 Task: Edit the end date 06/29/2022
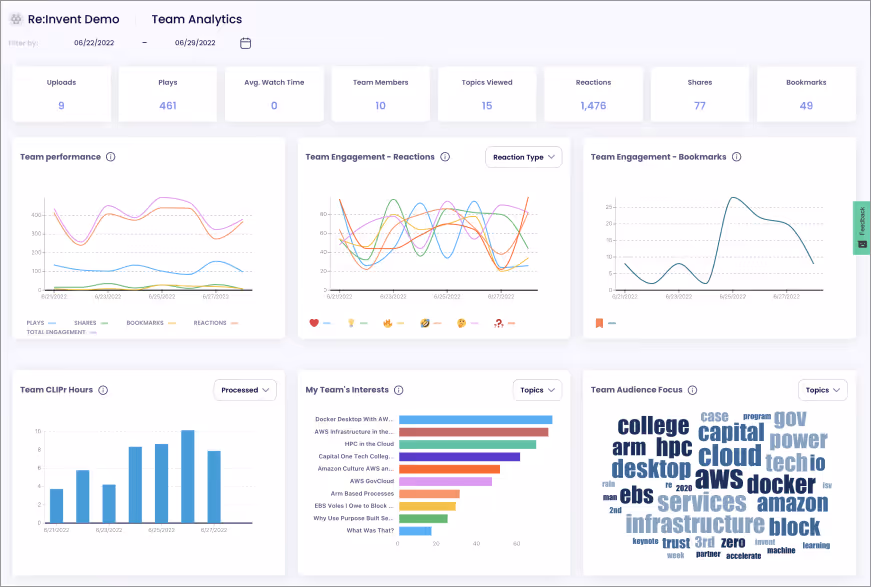click(x=195, y=43)
